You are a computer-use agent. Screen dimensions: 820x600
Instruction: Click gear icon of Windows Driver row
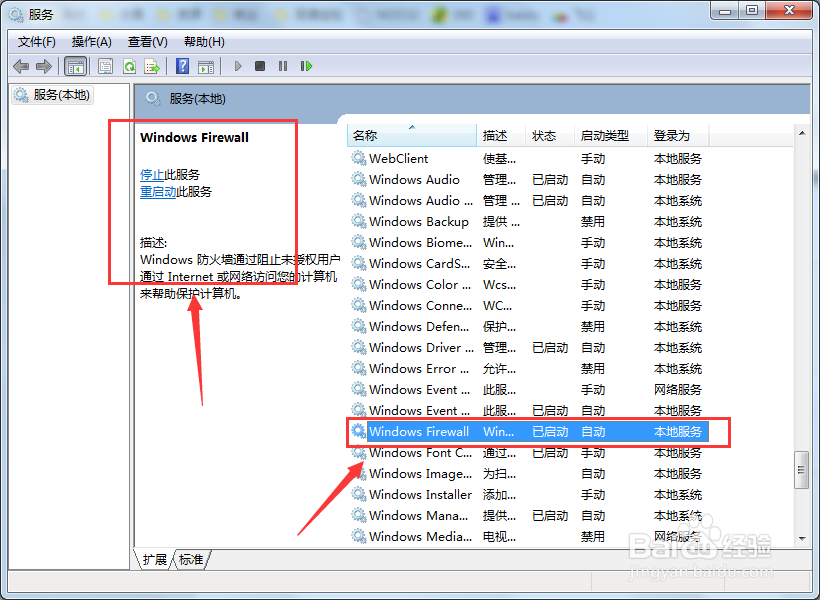[x=358, y=347]
